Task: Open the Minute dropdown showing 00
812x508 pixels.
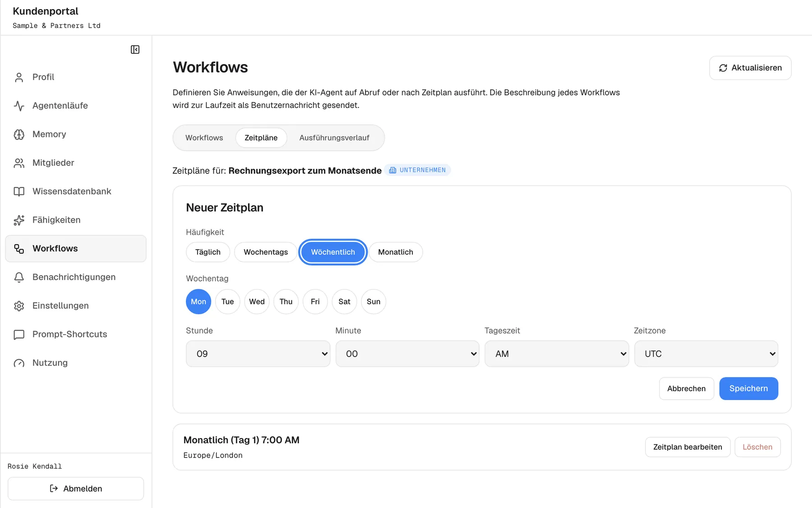Action: (x=407, y=354)
